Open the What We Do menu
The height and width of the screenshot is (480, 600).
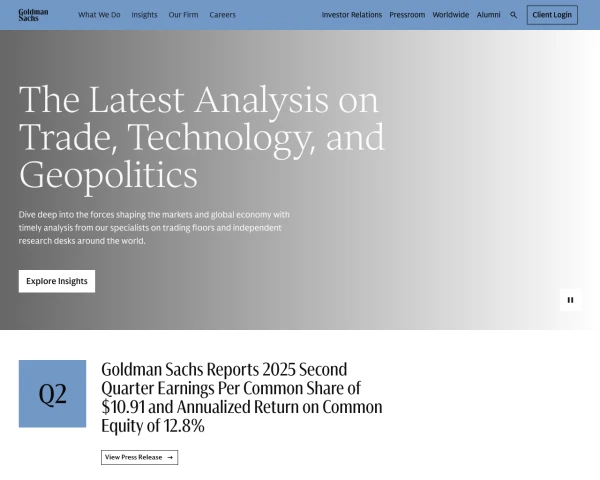(99, 15)
